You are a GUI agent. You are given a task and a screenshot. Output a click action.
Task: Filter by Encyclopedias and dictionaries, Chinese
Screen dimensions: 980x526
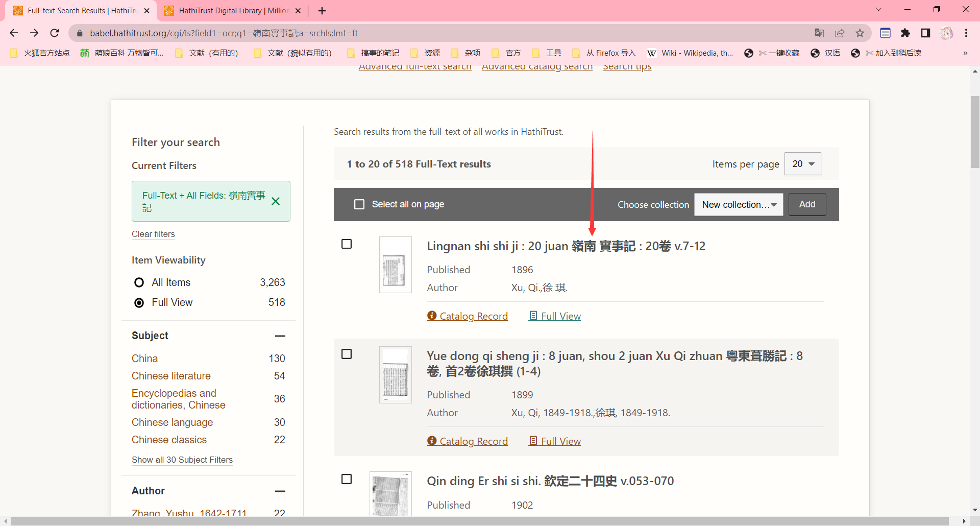click(179, 399)
